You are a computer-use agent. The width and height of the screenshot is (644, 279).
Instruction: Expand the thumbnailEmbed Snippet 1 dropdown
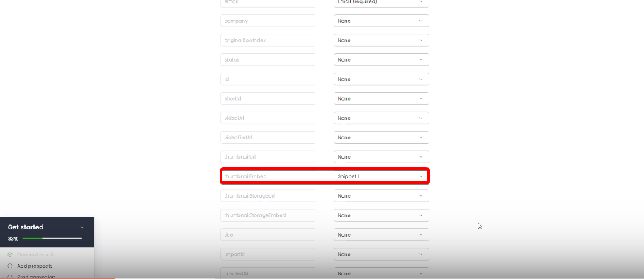click(382, 176)
